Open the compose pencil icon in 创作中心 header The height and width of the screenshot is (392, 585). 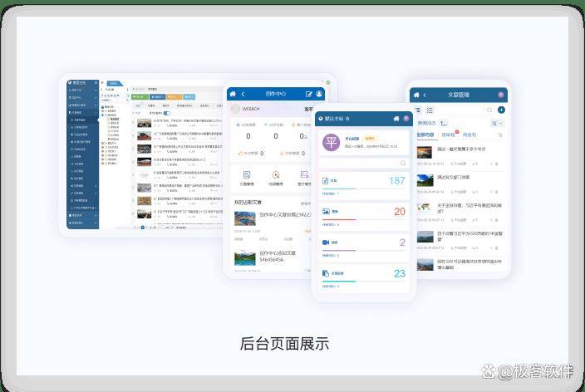click(x=309, y=94)
